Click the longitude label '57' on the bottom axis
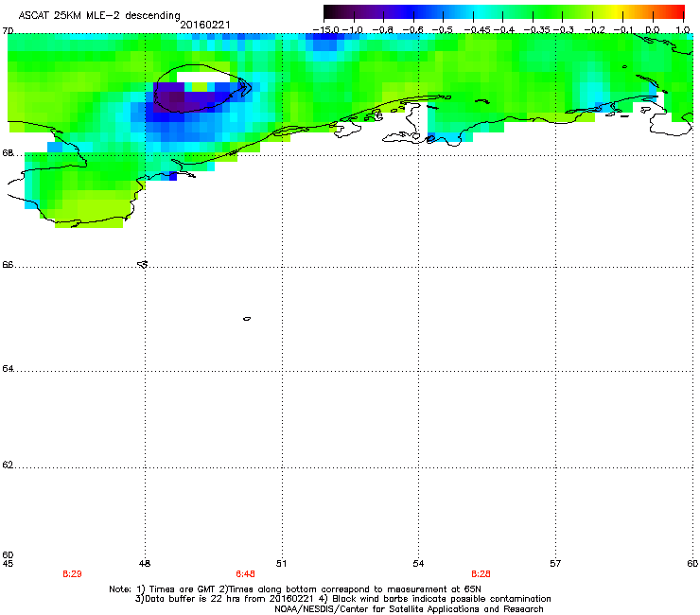The height and width of the screenshot is (615, 700). point(555,564)
